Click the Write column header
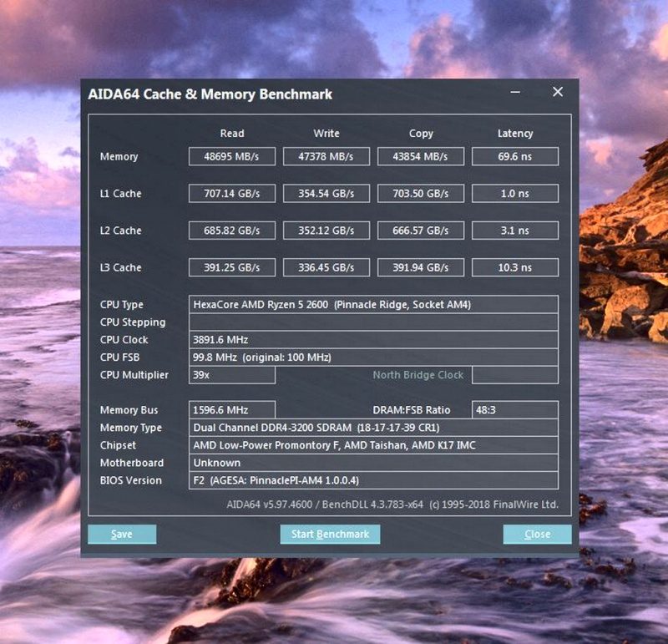This screenshot has width=668, height=644. click(326, 134)
